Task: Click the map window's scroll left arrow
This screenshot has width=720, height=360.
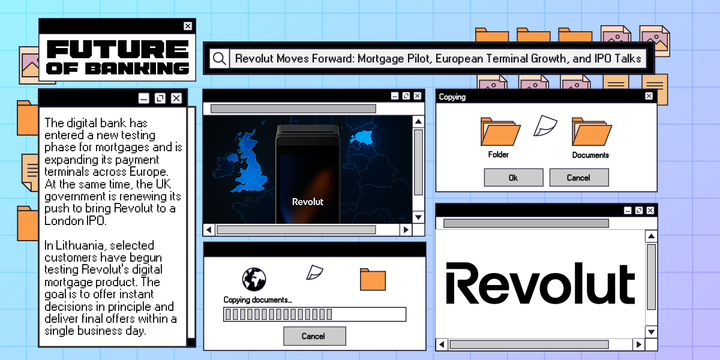Action: pos(209,230)
